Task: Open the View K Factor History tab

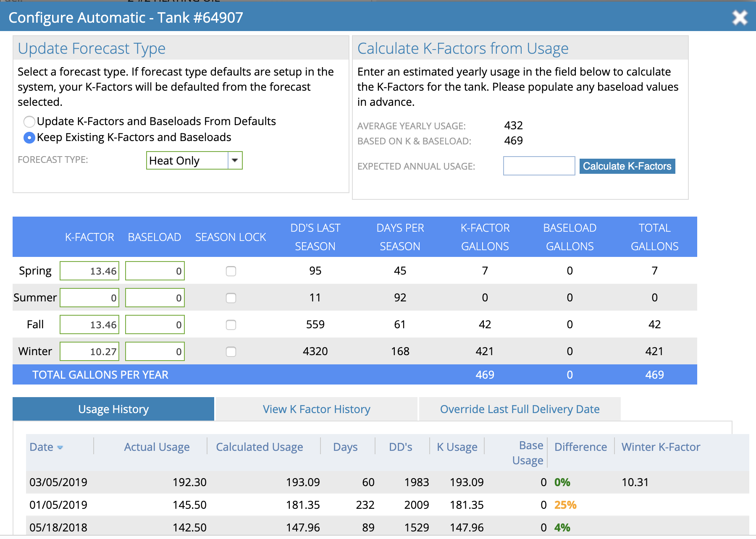Action: pyautogui.click(x=316, y=409)
